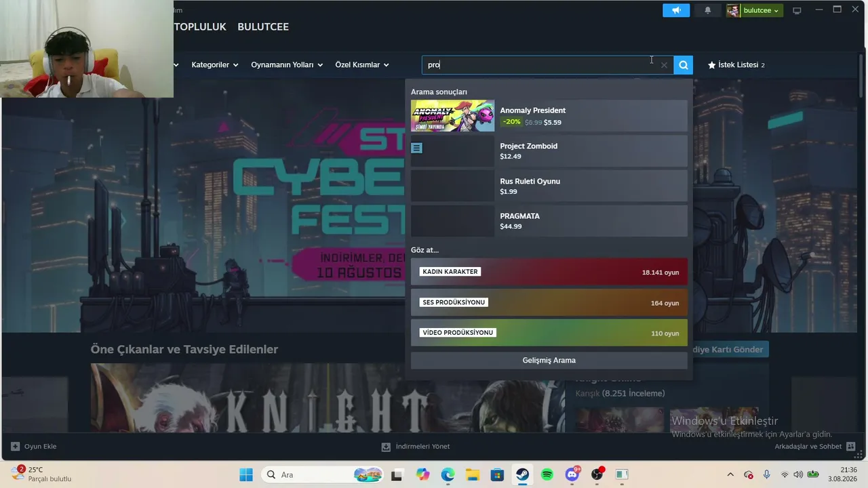Screen dimensions: 868x488
Task: Click the list icon on Project Zomboid
Action: pyautogui.click(x=417, y=148)
